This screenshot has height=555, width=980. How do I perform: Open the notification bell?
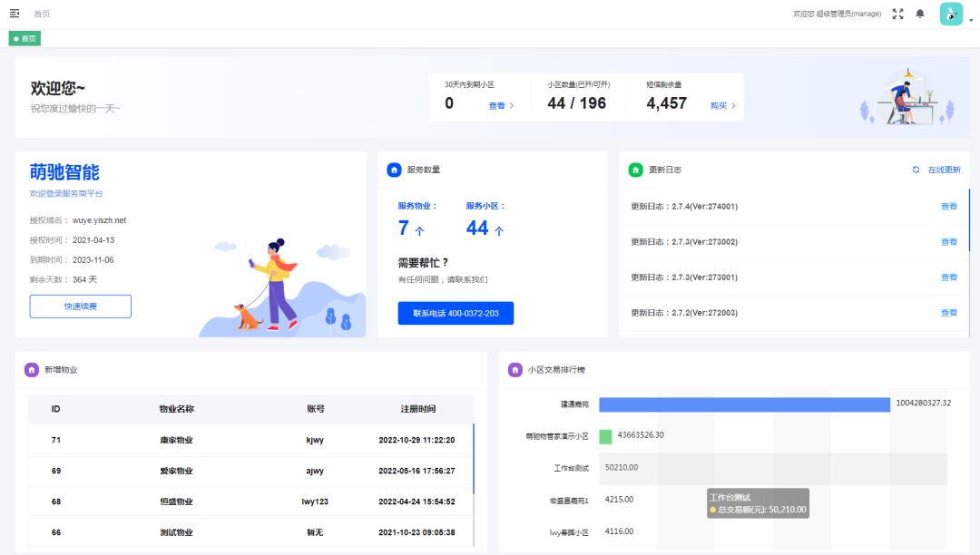920,14
